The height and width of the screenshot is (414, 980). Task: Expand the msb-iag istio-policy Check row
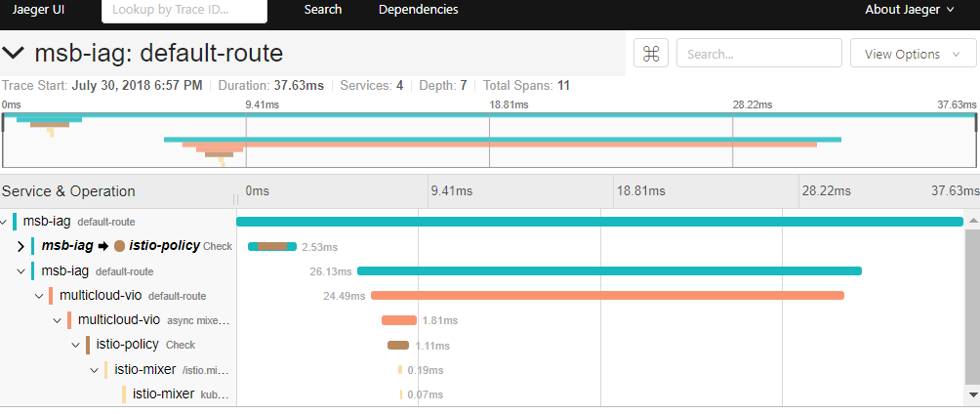pos(20,246)
